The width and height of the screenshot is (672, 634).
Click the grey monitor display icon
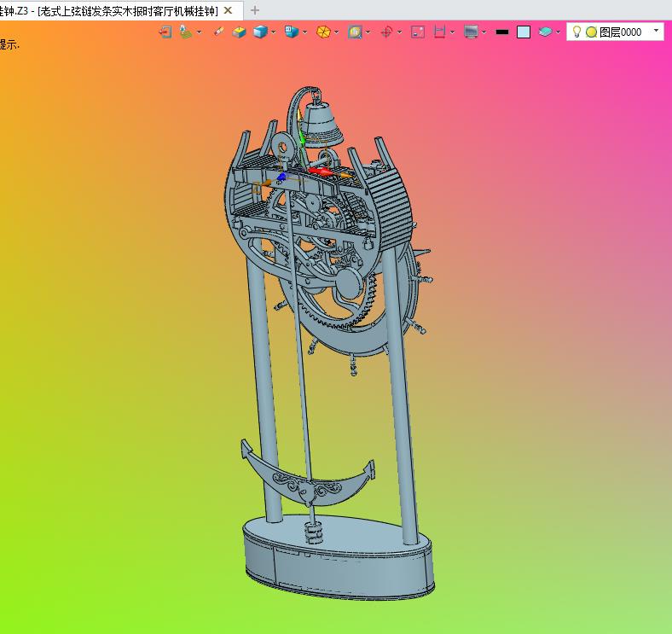coord(471,32)
